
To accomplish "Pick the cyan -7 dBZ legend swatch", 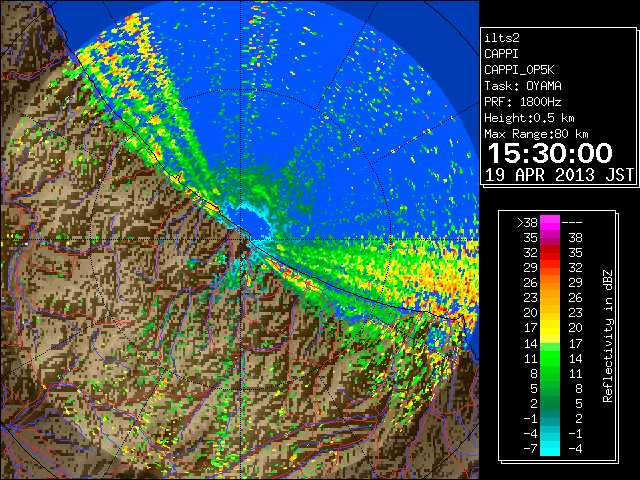I will click(x=550, y=449).
